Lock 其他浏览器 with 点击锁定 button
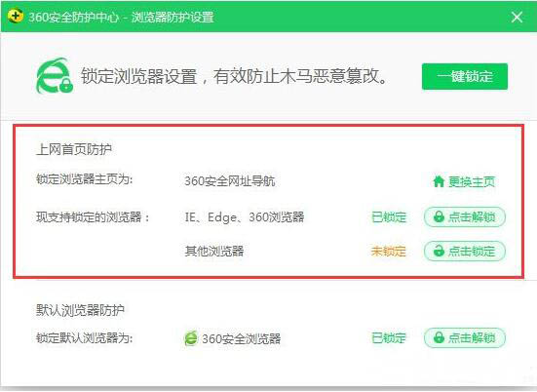This screenshot has width=537, height=392. [x=465, y=252]
